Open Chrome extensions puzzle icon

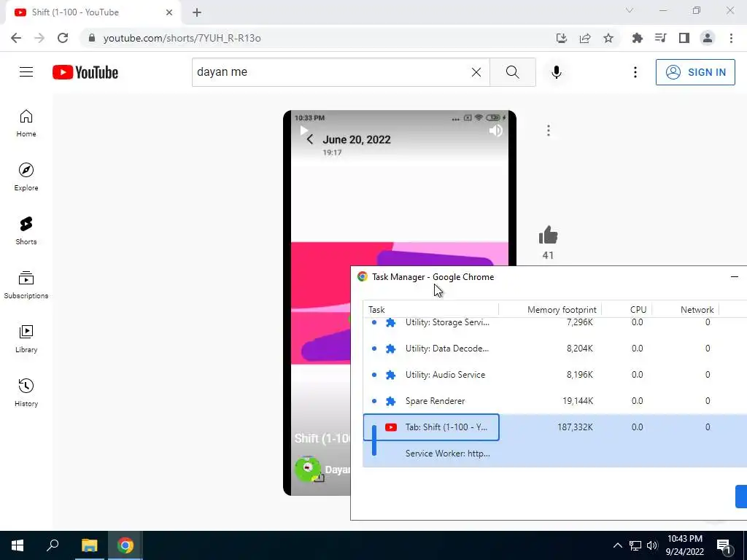(637, 38)
